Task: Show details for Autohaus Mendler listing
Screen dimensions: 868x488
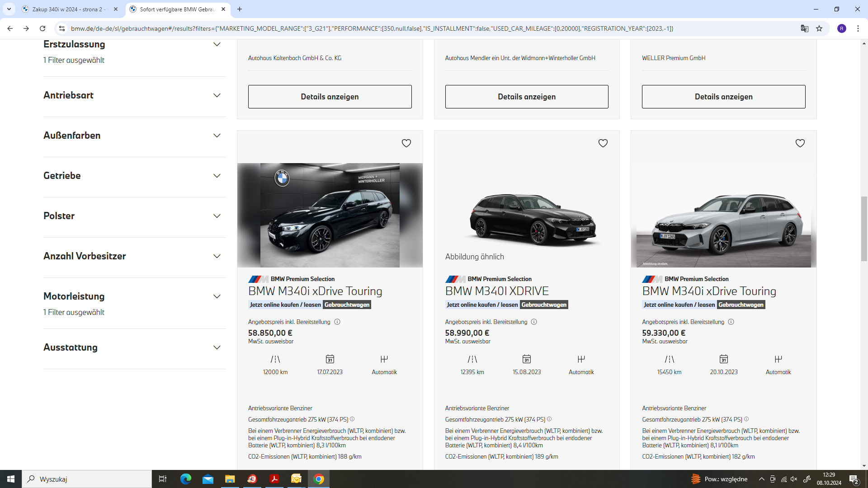Action: (x=527, y=97)
